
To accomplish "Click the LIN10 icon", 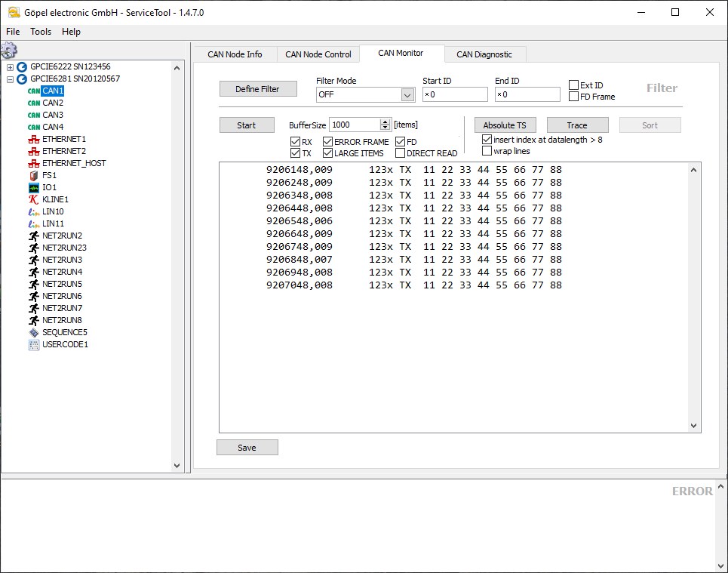I will pyautogui.click(x=34, y=212).
